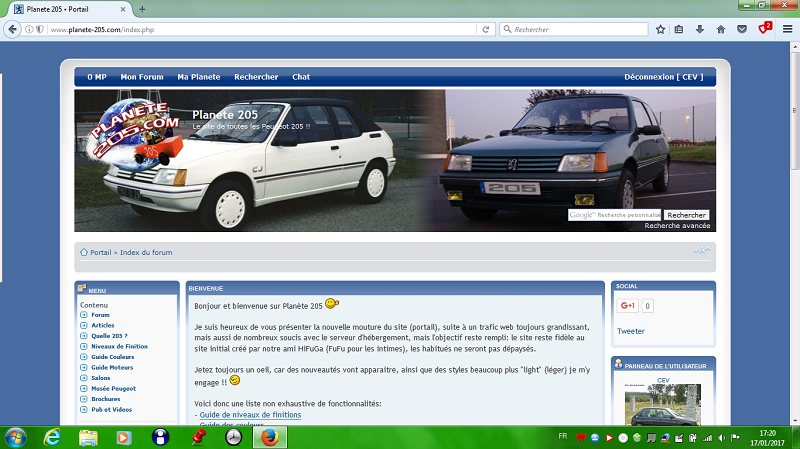Open the Mon Forum menu
This screenshot has height=449, width=800.
point(142,77)
